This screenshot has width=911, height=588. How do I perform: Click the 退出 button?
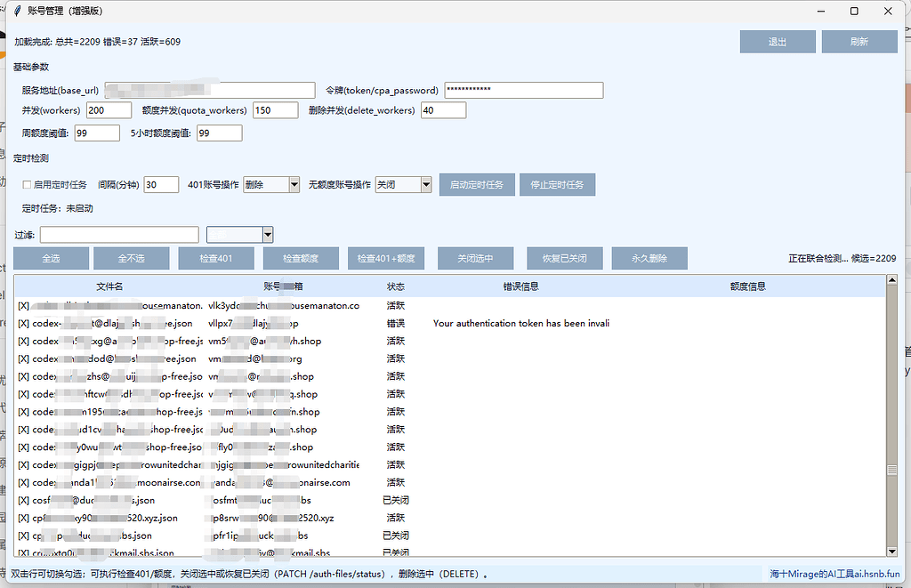778,42
